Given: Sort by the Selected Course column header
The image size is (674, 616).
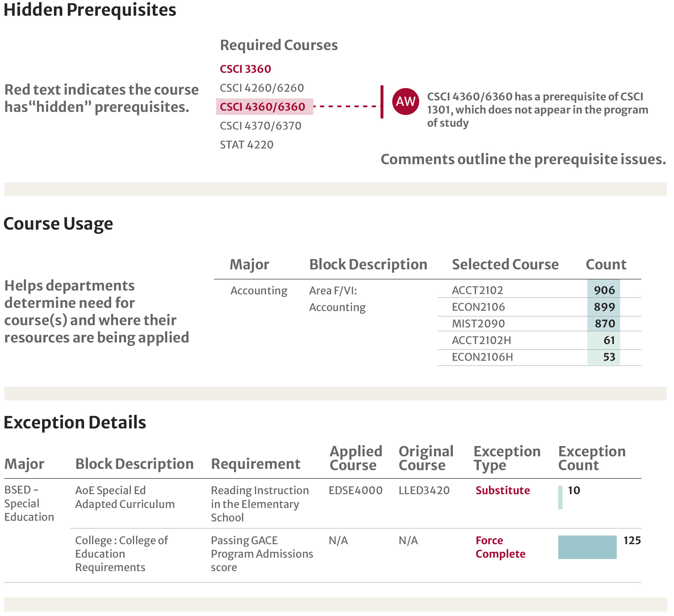Looking at the screenshot, I should [505, 265].
